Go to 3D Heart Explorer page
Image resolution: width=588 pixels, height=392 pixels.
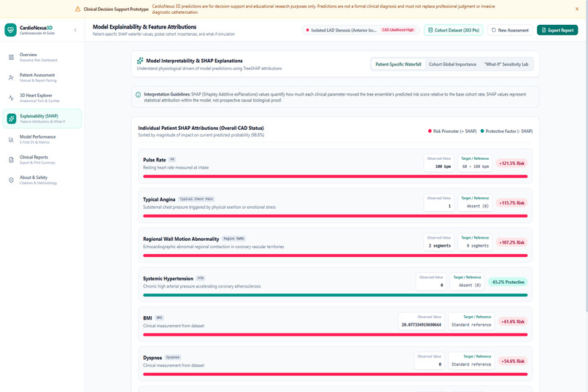[42, 98]
